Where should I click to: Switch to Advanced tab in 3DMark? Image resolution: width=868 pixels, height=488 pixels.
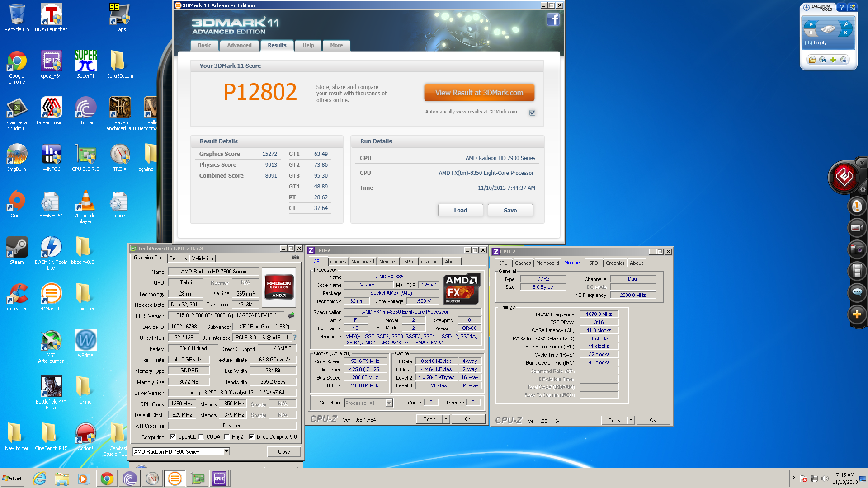point(239,45)
